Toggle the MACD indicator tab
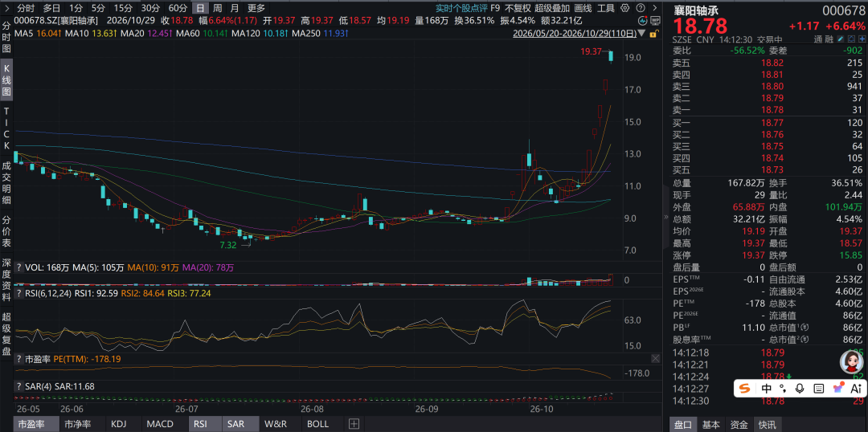 pos(160,424)
